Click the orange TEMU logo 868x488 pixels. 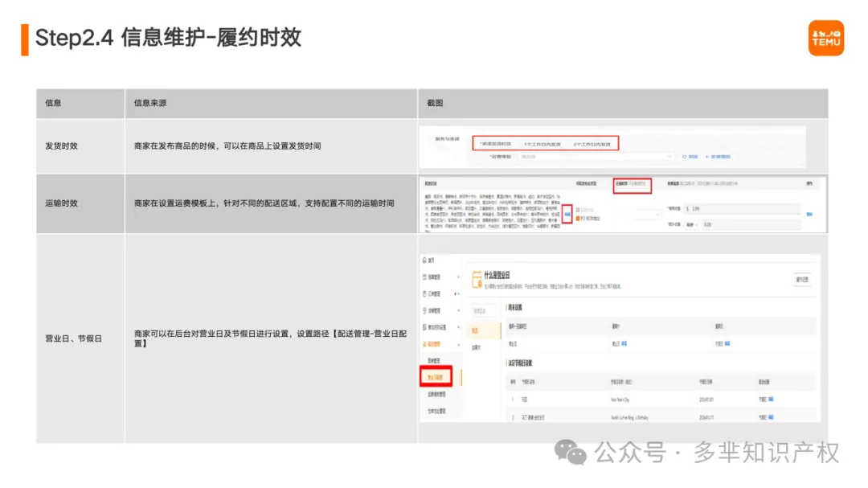point(826,39)
